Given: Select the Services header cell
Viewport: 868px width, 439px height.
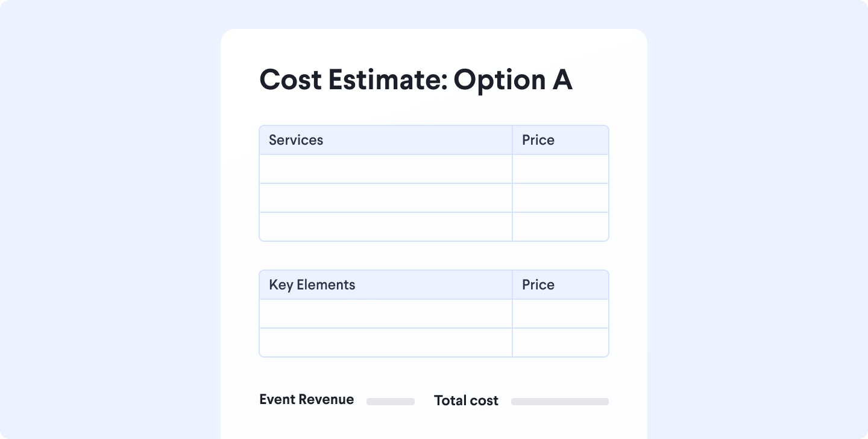Looking at the screenshot, I should (386, 140).
